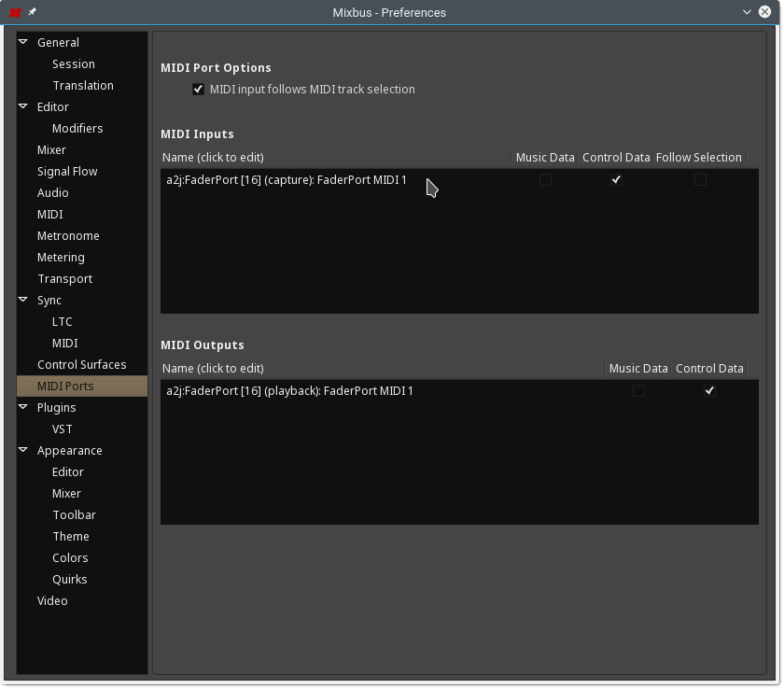This screenshot has height=689, width=784.
Task: Select Translation in the sidebar
Action: [x=83, y=86]
